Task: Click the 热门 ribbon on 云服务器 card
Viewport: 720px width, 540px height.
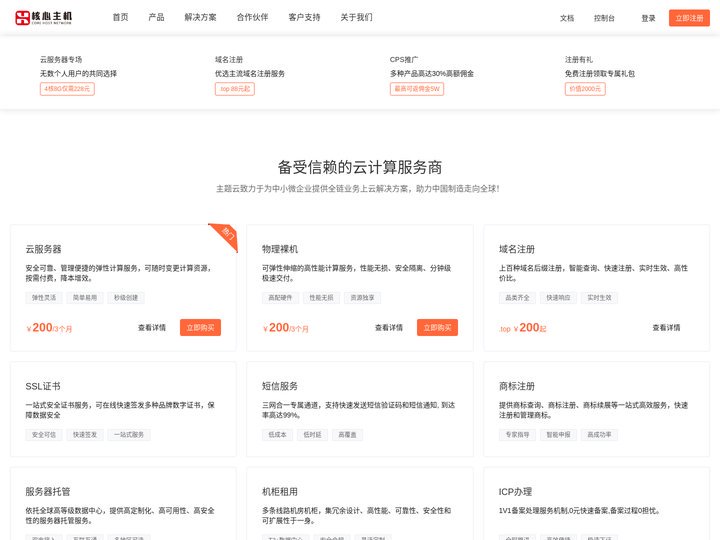Action: (x=227, y=234)
